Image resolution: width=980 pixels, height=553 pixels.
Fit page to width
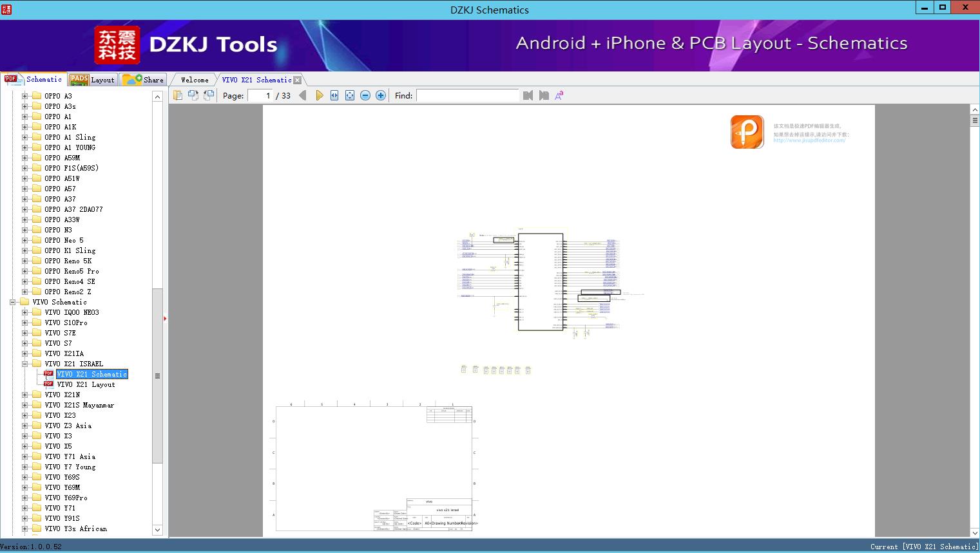click(x=334, y=95)
